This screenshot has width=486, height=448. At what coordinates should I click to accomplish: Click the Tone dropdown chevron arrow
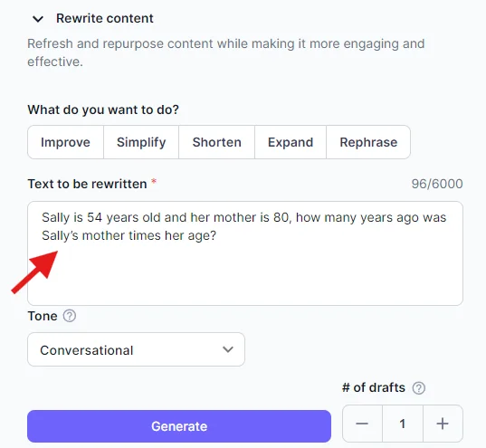coord(228,349)
